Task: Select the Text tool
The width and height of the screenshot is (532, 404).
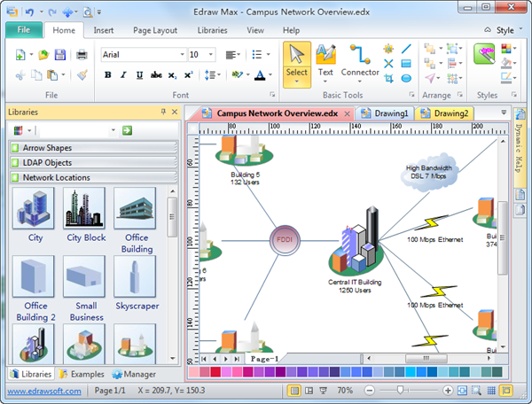Action: [x=325, y=65]
